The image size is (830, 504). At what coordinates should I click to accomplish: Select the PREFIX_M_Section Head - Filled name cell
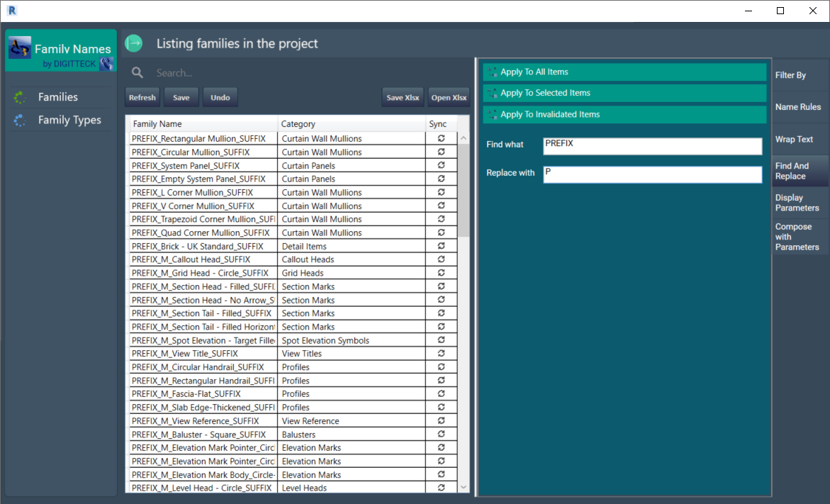click(x=203, y=286)
